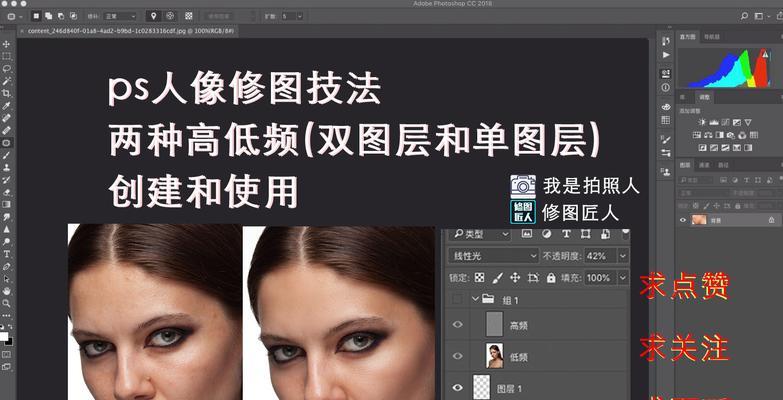Select the Pen tool
This screenshot has height=400, width=783.
click(x=7, y=266)
